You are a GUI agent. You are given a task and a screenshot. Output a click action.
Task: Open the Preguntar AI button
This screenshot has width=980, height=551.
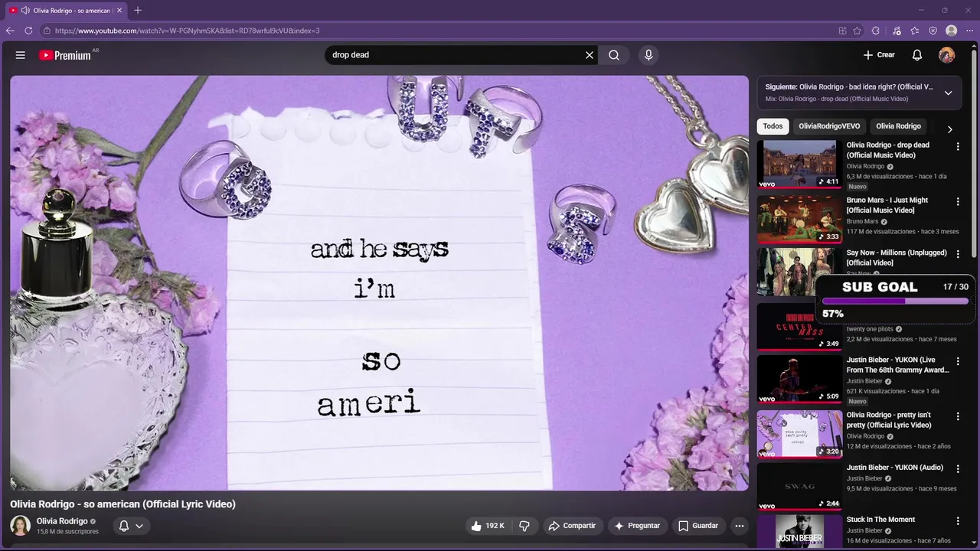(x=636, y=526)
